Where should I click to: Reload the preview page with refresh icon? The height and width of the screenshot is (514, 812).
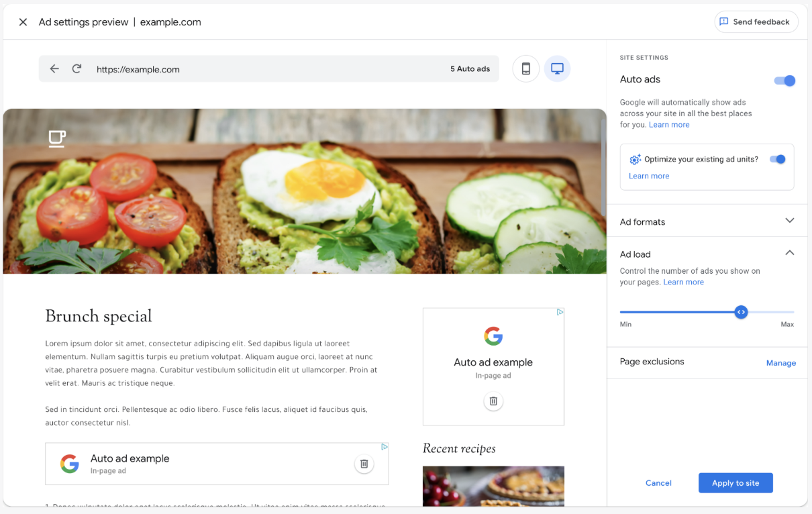(x=77, y=69)
